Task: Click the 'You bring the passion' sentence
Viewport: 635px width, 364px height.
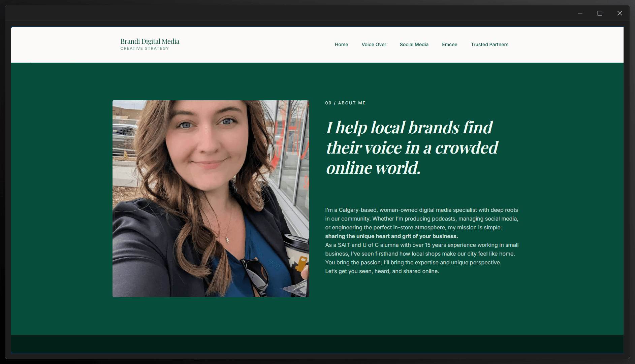Action: 413,262
